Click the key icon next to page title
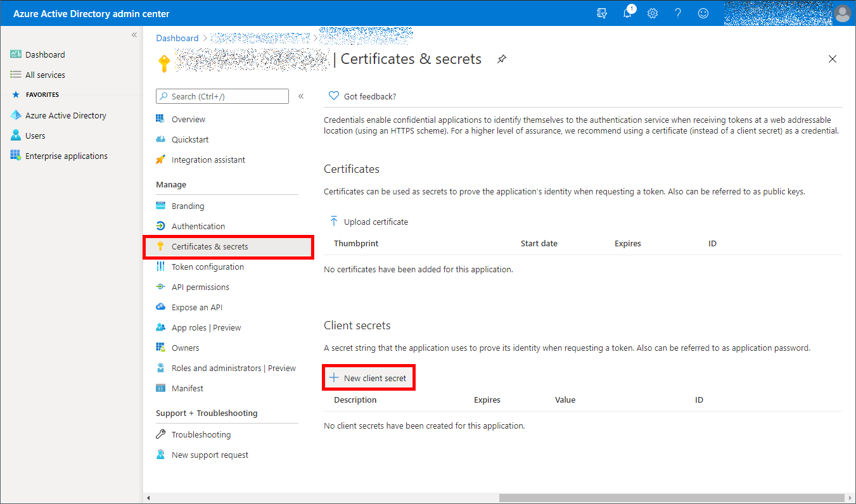 (x=164, y=63)
